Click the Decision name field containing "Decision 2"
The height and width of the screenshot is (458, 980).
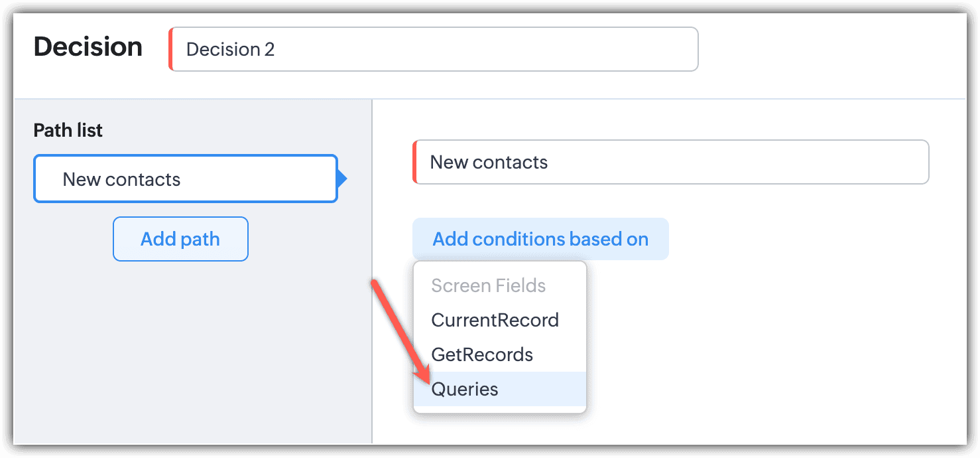[434, 49]
